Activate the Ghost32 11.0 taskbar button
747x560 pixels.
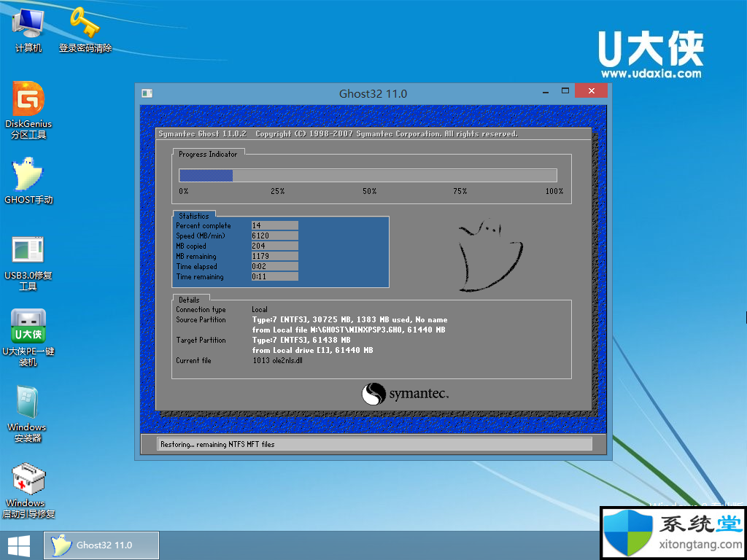101,545
